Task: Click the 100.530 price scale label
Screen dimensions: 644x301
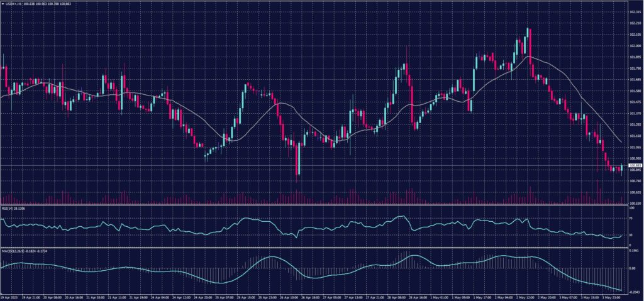Action: click(x=635, y=203)
